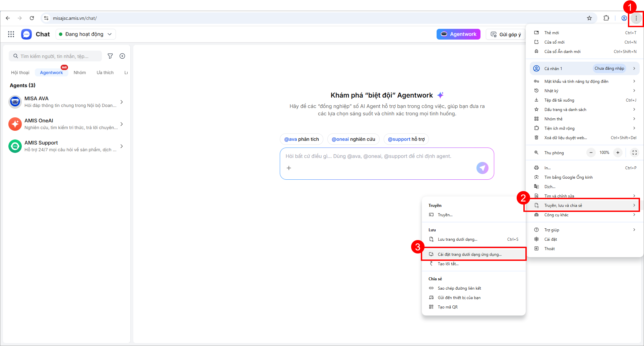The image size is (644, 346).
Task: Decrease zoom with the minus button
Action: [x=591, y=153]
